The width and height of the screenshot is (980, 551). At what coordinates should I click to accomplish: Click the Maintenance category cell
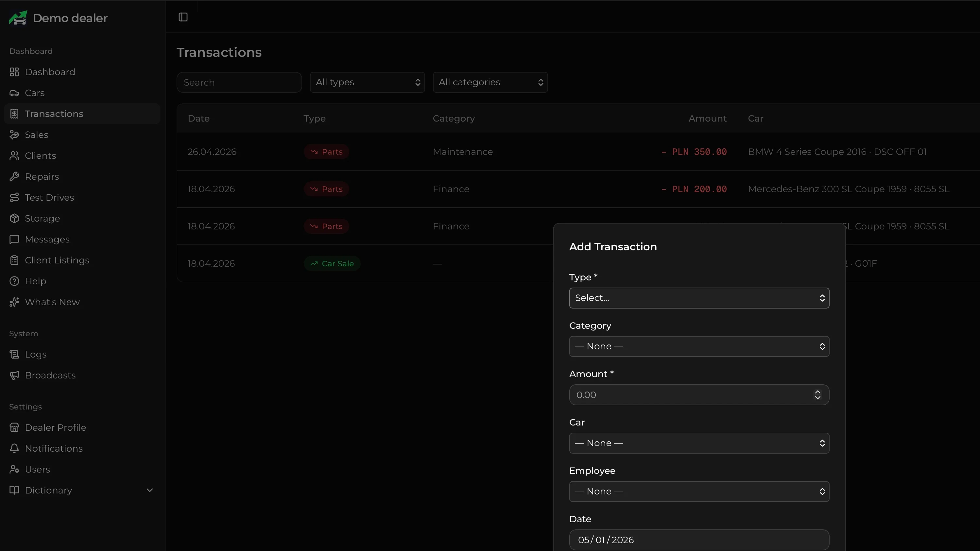coord(463,152)
